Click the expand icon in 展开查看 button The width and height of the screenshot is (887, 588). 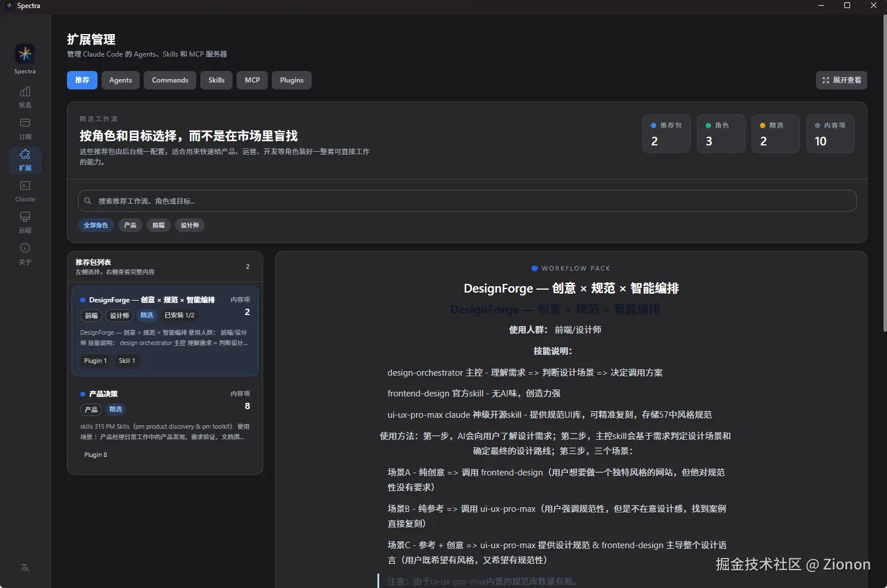click(826, 80)
